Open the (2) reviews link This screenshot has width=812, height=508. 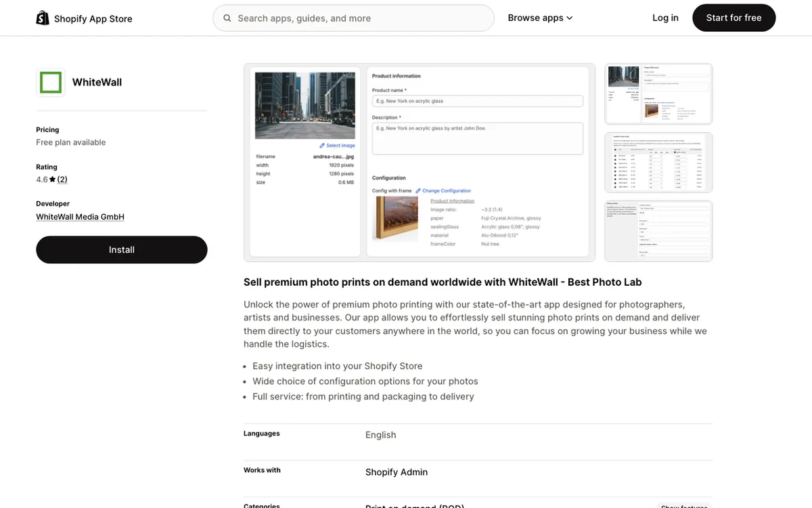[x=62, y=179]
